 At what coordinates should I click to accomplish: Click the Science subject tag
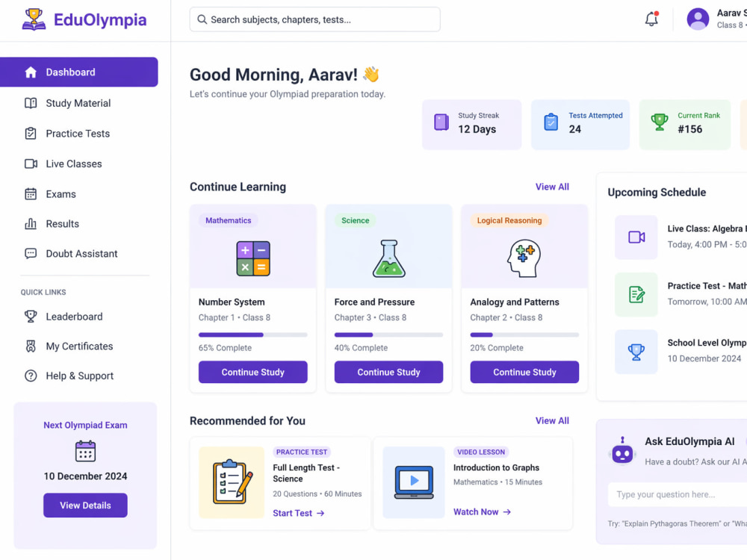tap(355, 220)
